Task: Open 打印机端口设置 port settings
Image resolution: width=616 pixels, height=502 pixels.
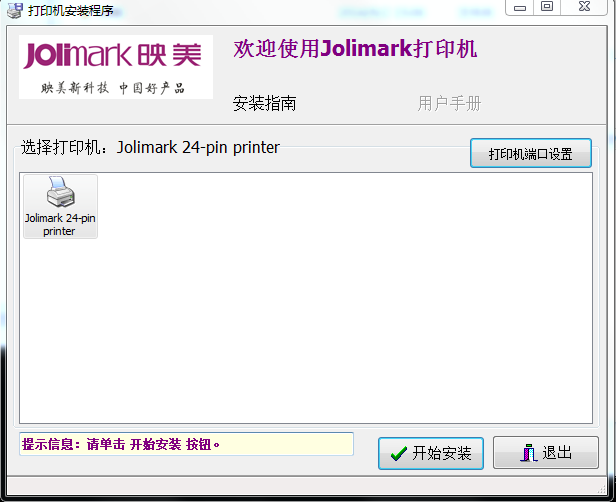Action: (530, 154)
